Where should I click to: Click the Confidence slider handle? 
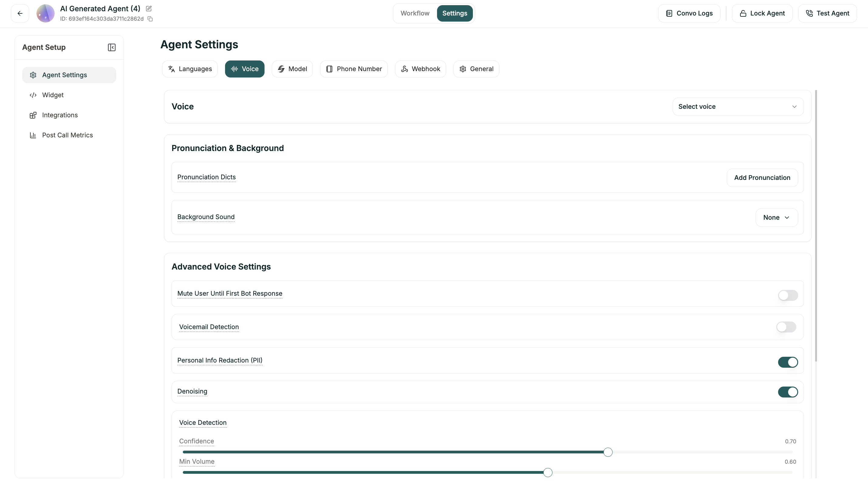[x=607, y=452]
